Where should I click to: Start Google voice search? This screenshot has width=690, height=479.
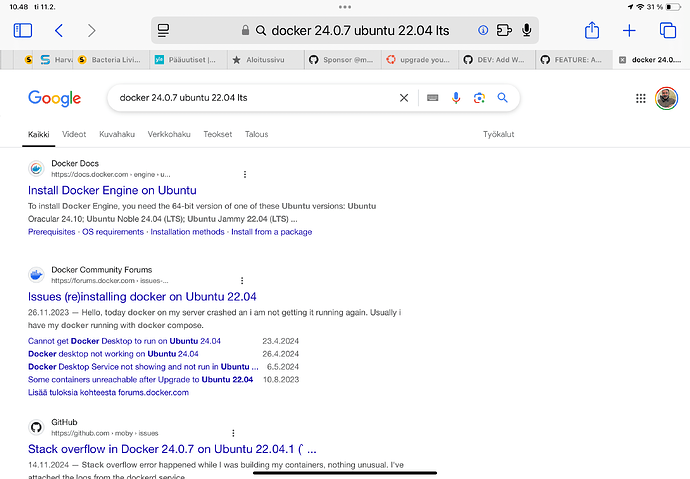click(456, 98)
